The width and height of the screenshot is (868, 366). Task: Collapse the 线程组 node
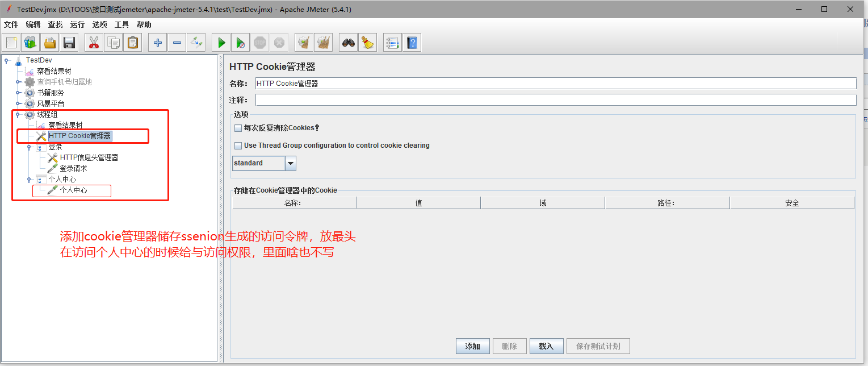click(x=18, y=114)
